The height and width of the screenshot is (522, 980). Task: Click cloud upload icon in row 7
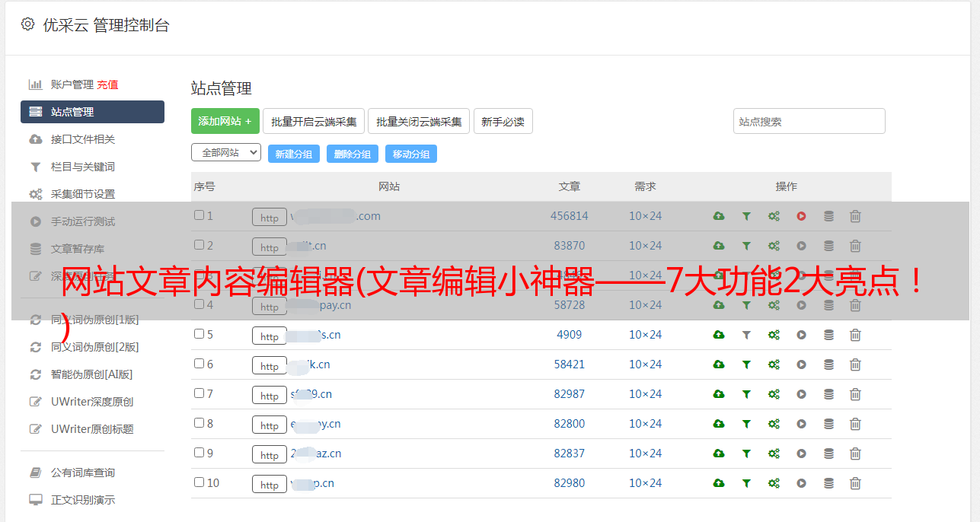point(719,394)
